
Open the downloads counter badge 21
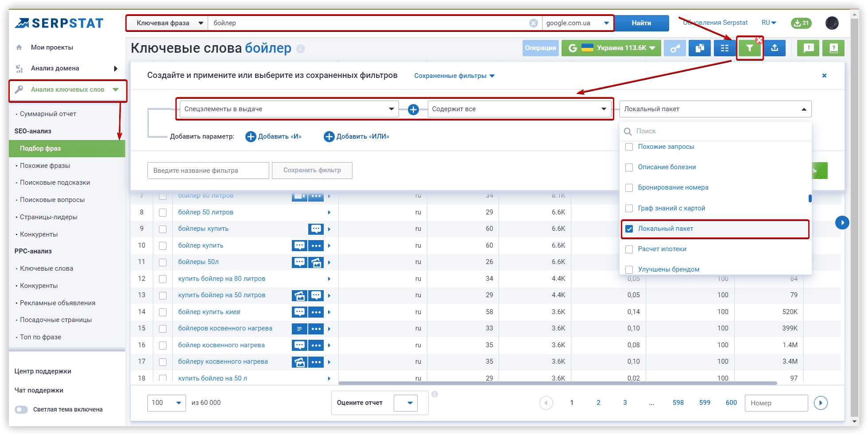click(801, 23)
